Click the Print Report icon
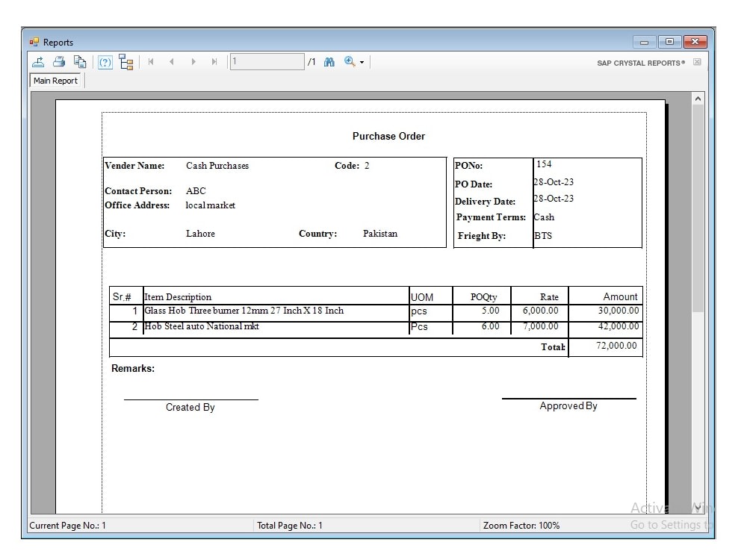This screenshot has height=560, width=747. tap(59, 62)
